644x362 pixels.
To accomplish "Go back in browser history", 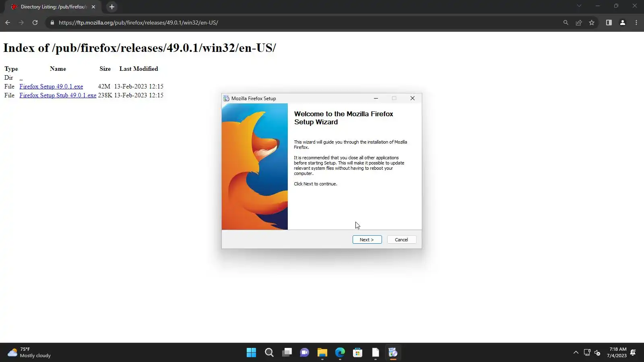I will coord(8,23).
